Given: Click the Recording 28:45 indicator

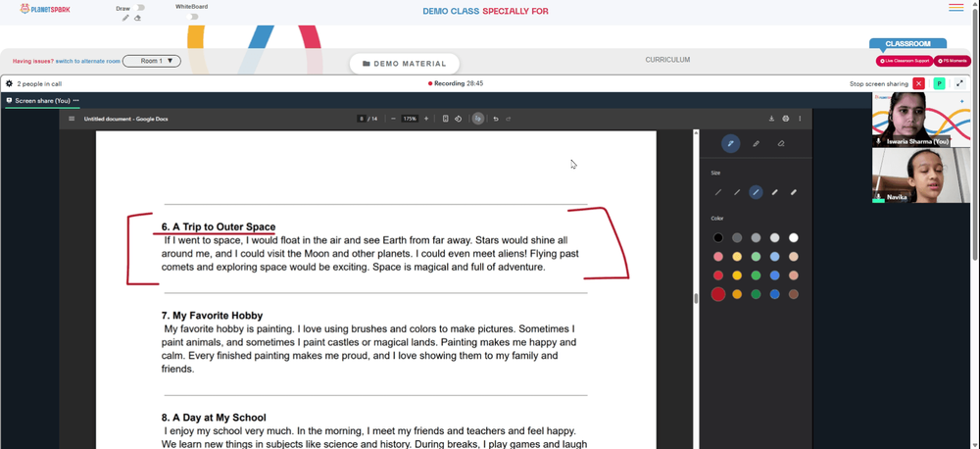Looking at the screenshot, I should 456,83.
